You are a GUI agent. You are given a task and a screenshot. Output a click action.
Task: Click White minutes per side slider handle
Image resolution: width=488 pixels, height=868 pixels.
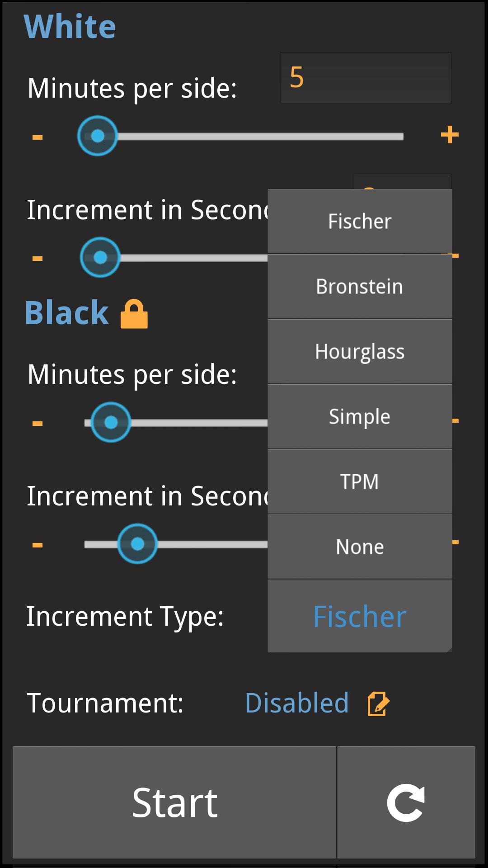[x=98, y=136]
